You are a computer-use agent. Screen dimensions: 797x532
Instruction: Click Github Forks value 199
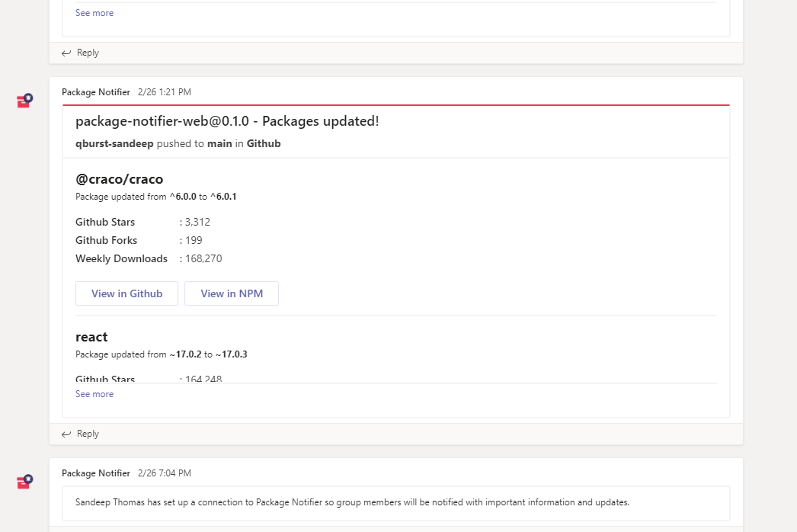[194, 240]
